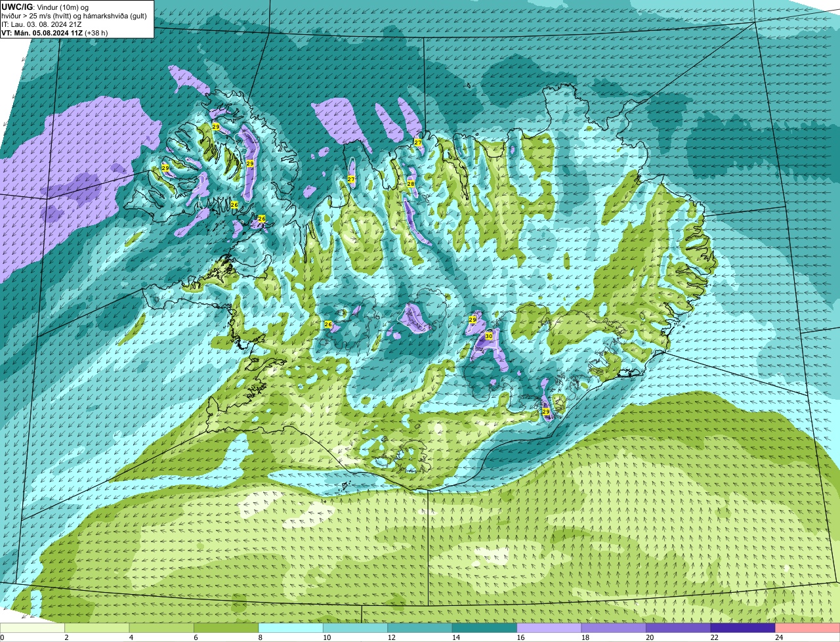Click the legend line mentioning 'hámarkshviða (gult)'

pos(73,16)
